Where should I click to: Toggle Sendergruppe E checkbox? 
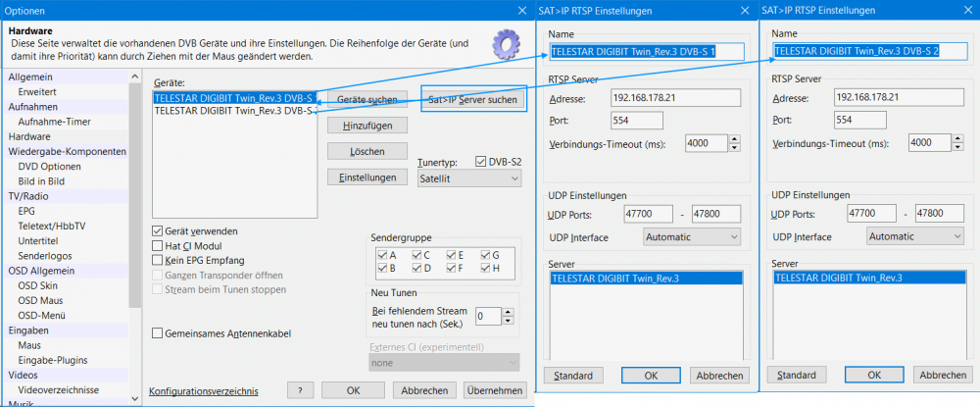(x=451, y=255)
